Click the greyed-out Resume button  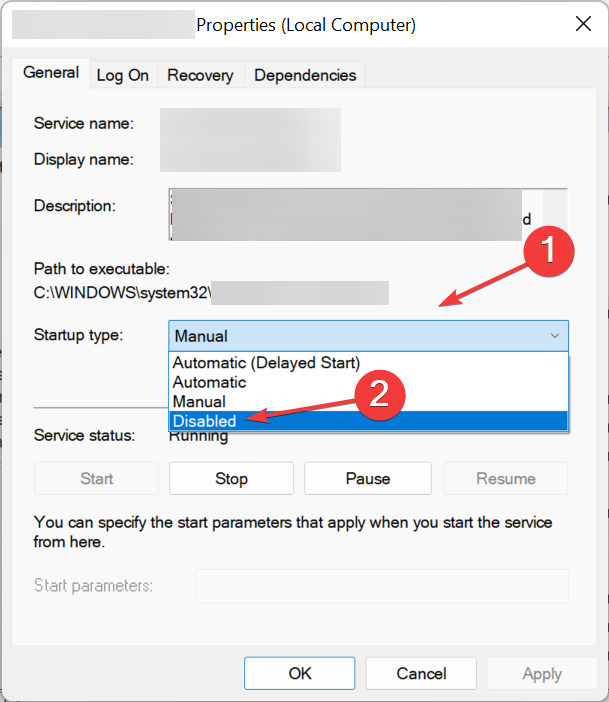coord(505,479)
